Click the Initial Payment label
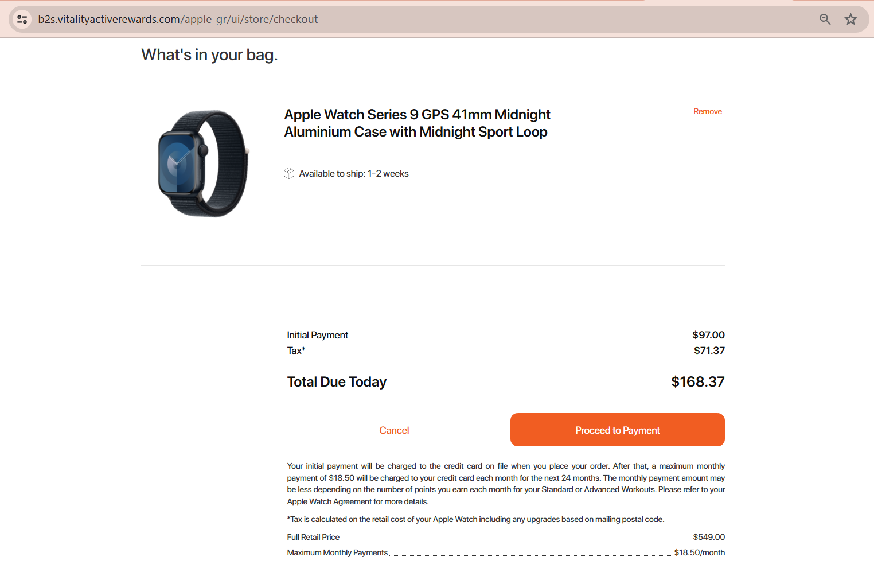The width and height of the screenshot is (874, 588). pyautogui.click(x=317, y=335)
